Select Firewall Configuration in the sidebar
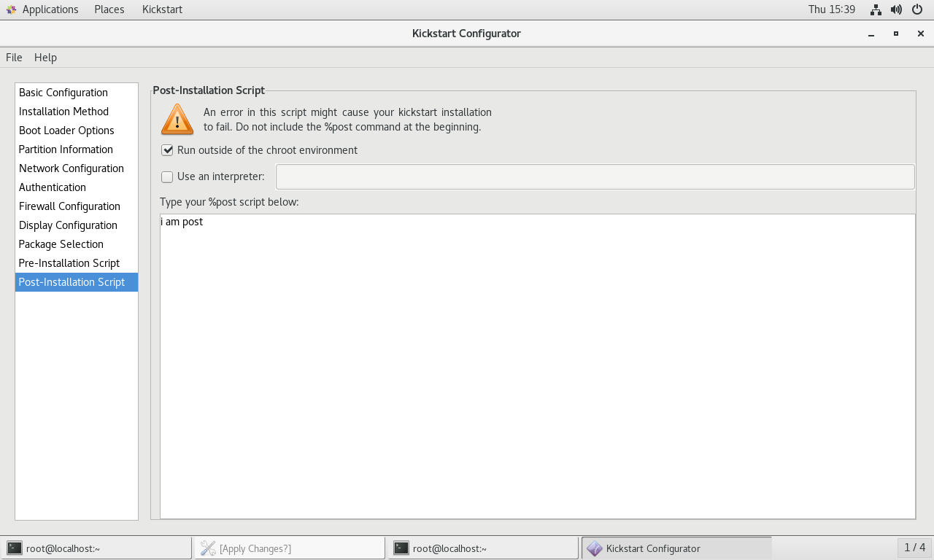 pos(77,206)
